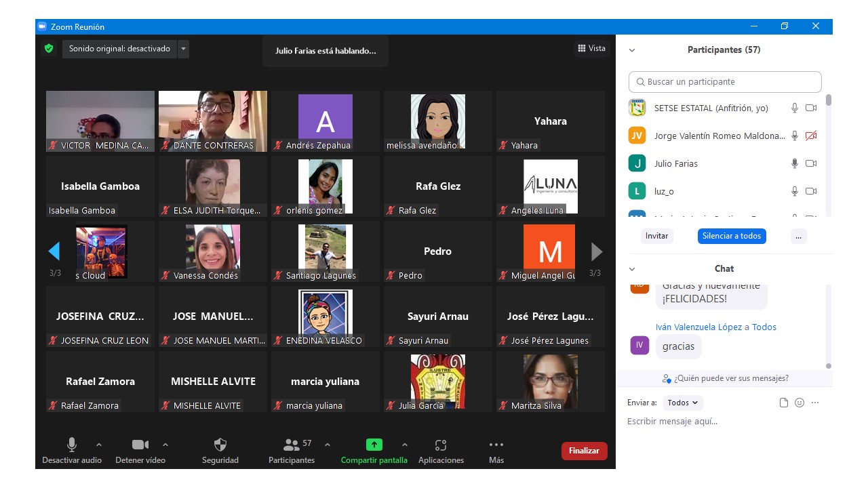Open the Aplicaciones toolbar item
The image size is (868, 488).
point(441,451)
